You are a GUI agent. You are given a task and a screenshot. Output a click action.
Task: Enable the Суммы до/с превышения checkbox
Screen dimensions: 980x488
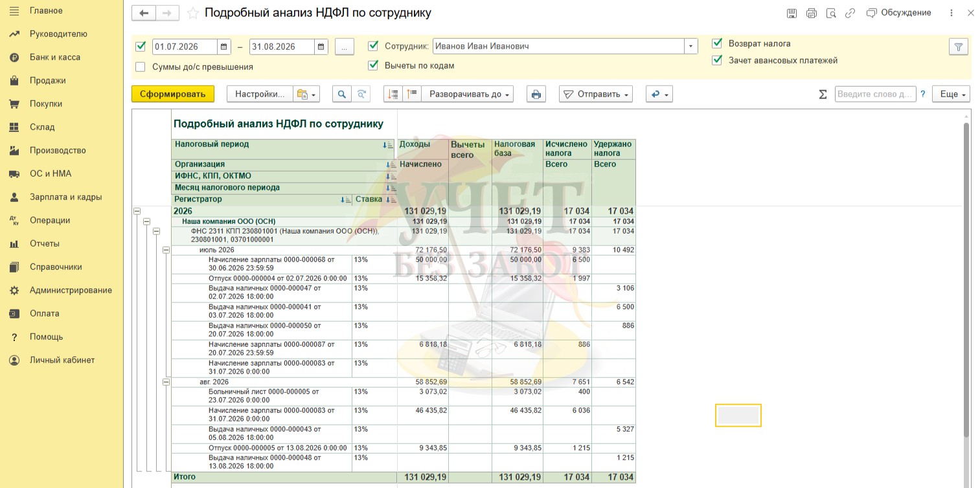point(141,67)
